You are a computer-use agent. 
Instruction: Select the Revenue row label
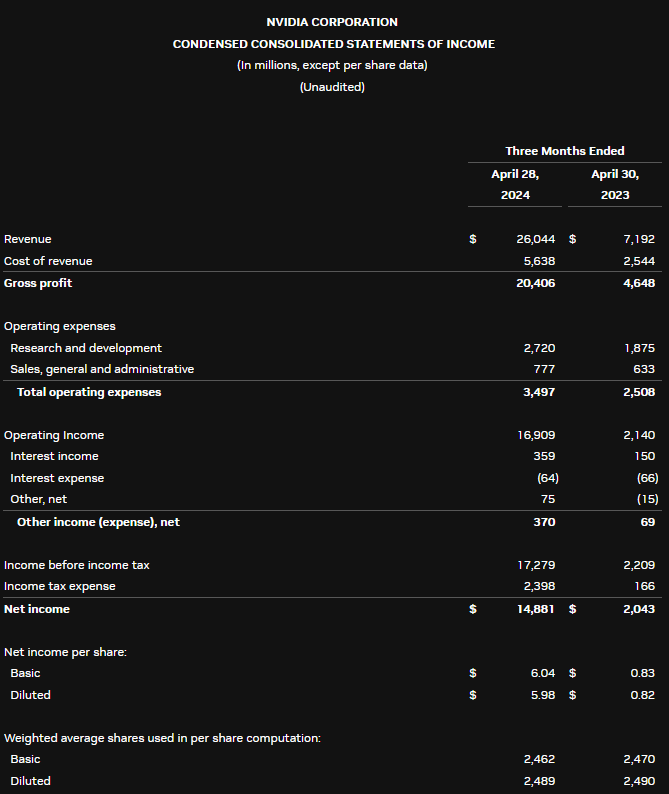(27, 239)
